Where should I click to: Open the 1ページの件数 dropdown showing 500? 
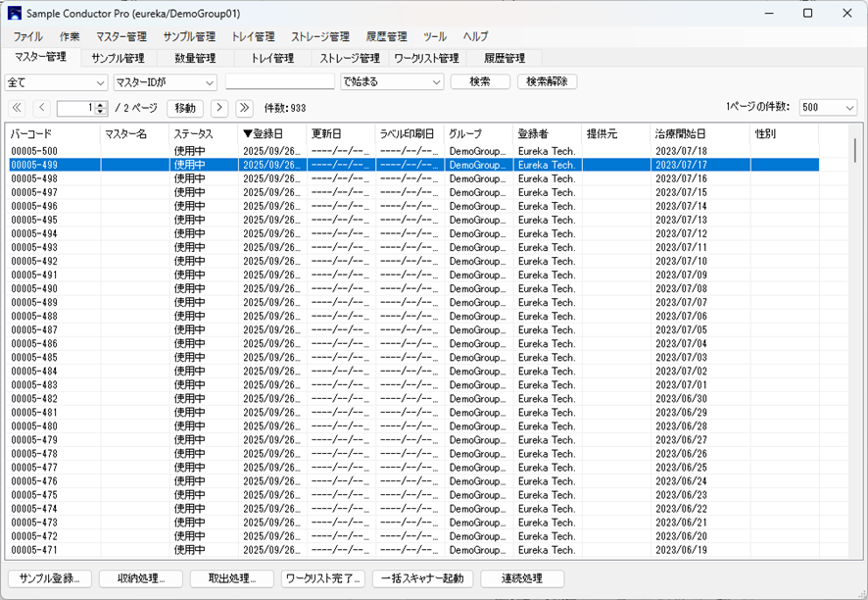[828, 108]
